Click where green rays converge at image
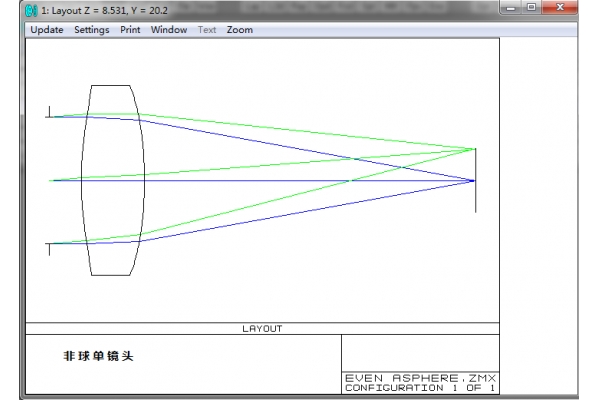This screenshot has height=400, width=600. 474,149
